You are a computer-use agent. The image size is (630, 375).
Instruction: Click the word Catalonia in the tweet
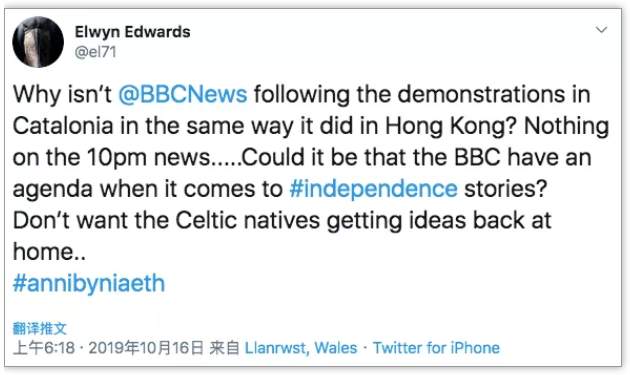[x=63, y=126]
